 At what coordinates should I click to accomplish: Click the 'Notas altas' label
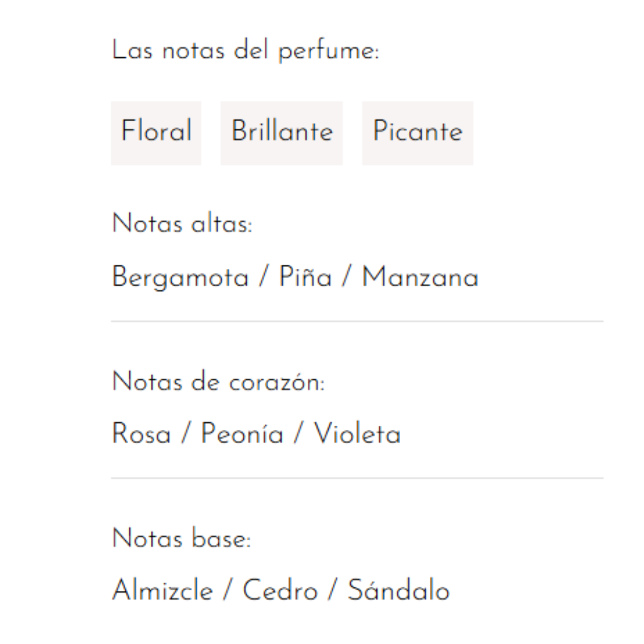[182, 225]
